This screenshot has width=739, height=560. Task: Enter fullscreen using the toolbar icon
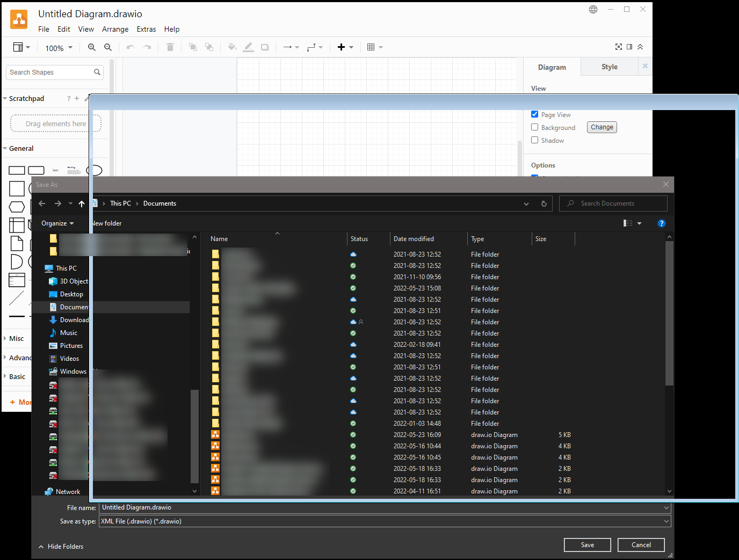pos(619,47)
